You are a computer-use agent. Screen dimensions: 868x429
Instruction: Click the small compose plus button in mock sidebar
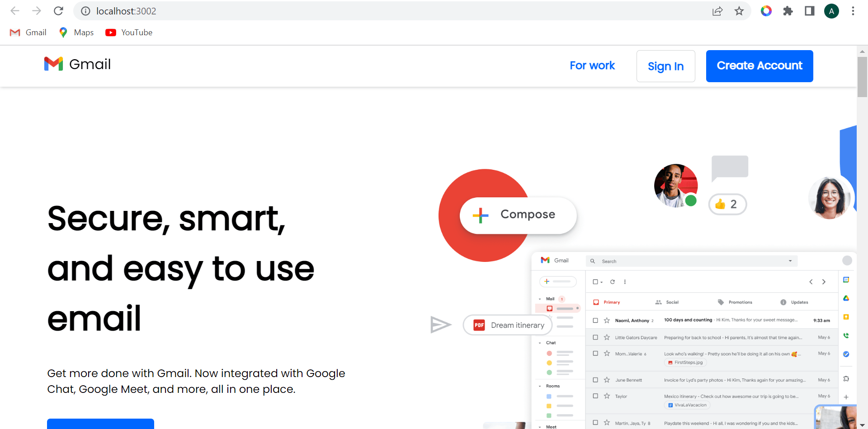pyautogui.click(x=558, y=281)
